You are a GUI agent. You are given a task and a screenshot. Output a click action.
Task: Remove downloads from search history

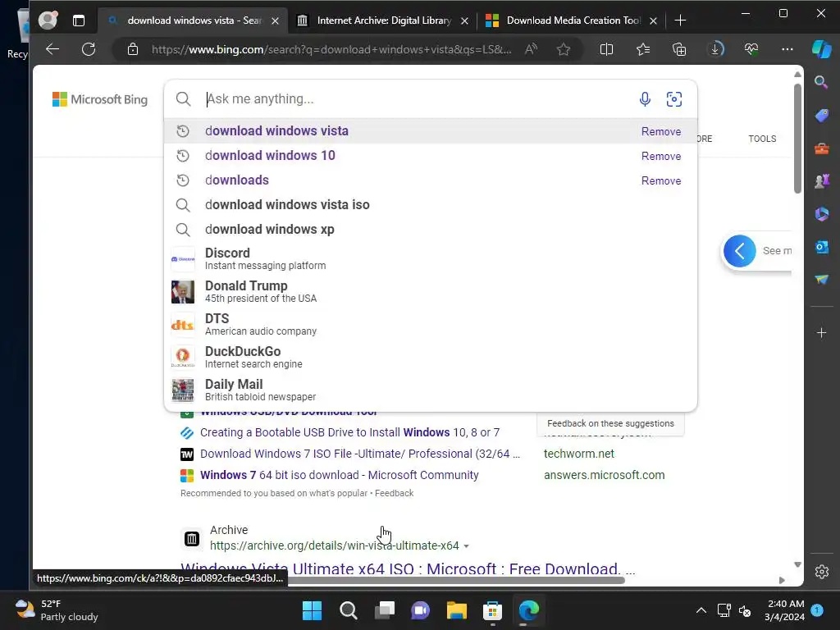[x=661, y=180]
